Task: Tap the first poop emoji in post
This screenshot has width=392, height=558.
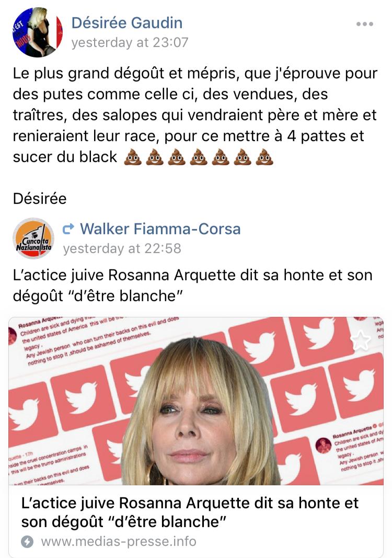Action: tap(132, 157)
